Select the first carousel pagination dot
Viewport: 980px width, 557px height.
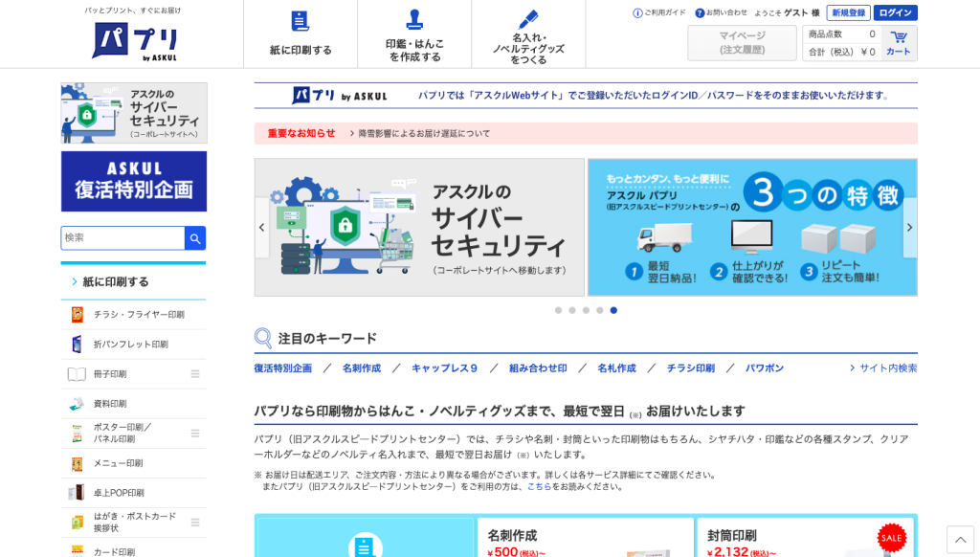click(559, 310)
